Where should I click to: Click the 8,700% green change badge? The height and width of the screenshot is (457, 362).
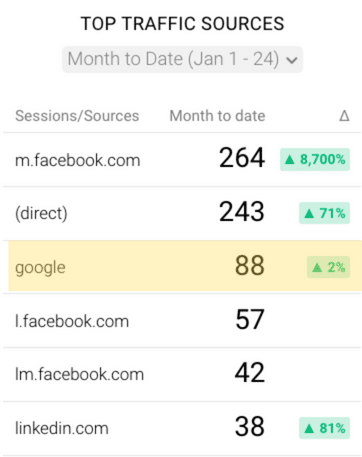pos(315,159)
